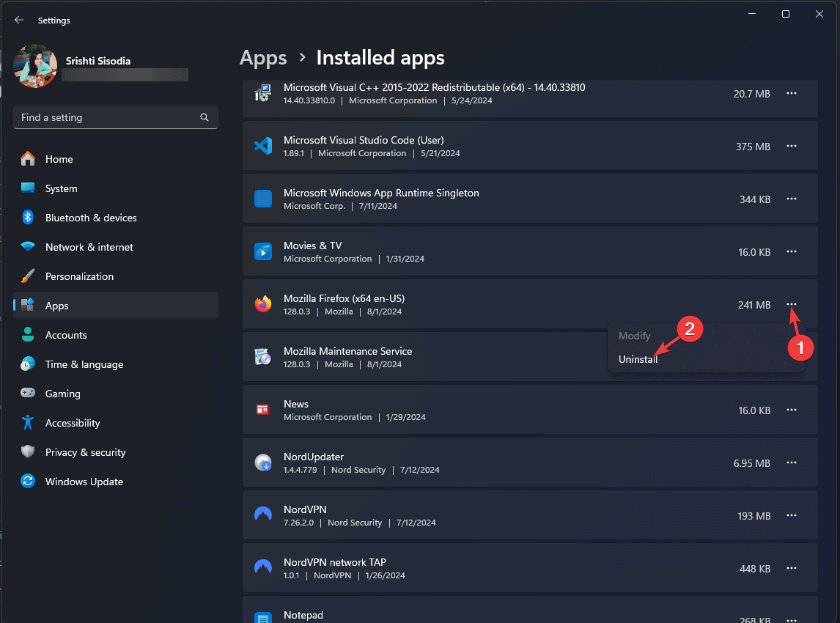Open more options for NordVPN
This screenshot has width=840, height=623.
(x=791, y=515)
